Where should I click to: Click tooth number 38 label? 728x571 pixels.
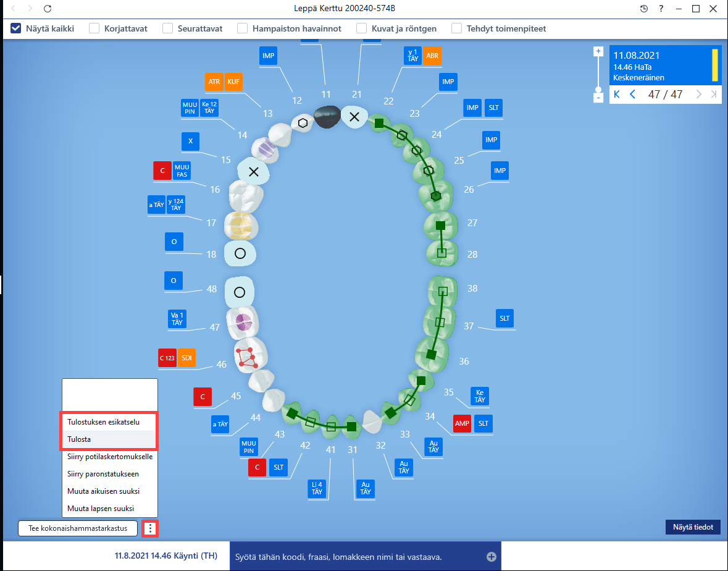[x=472, y=289]
